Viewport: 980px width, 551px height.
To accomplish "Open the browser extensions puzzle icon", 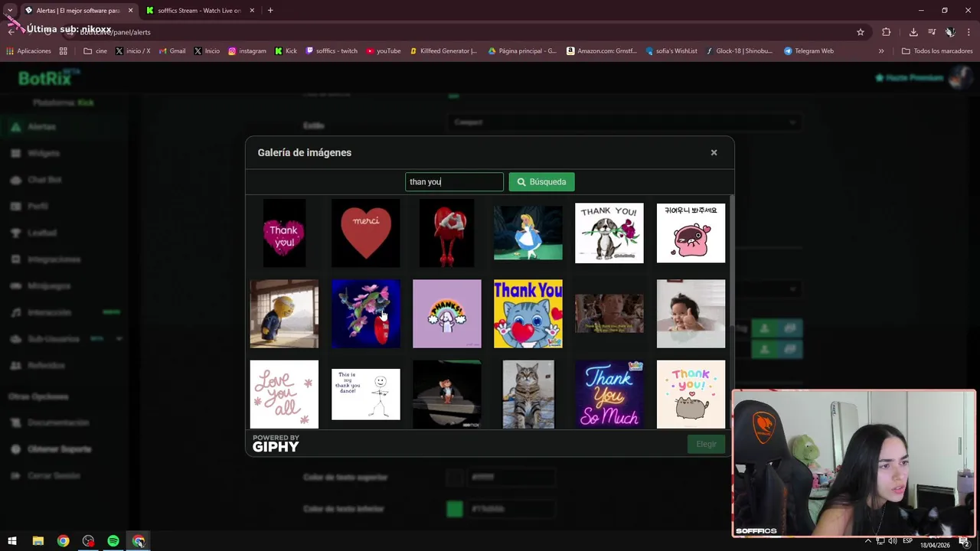I will [887, 32].
